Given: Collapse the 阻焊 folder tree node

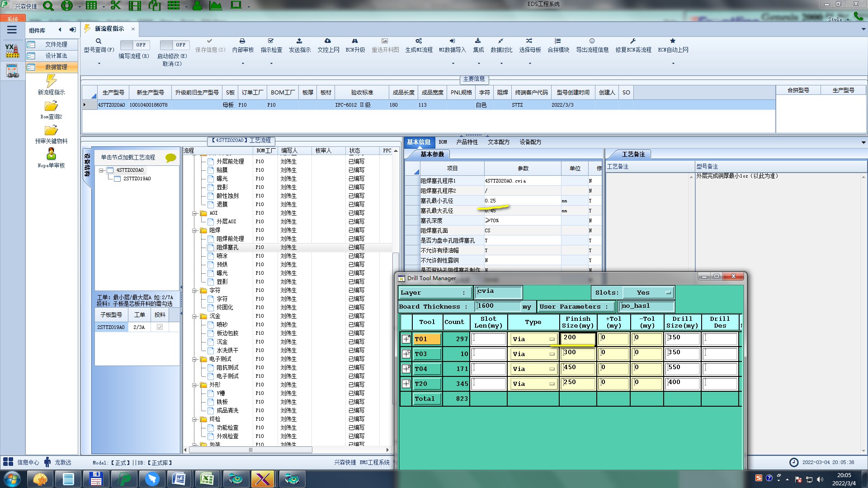Looking at the screenshot, I should click(x=194, y=230).
